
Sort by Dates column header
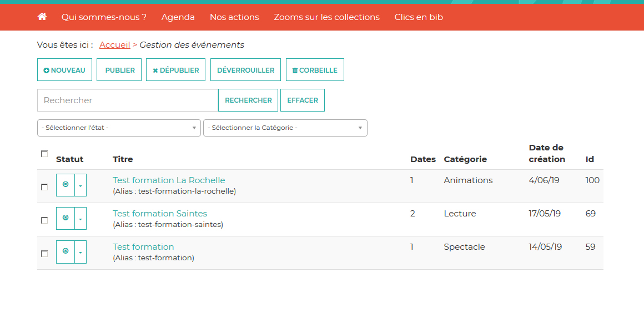423,159
